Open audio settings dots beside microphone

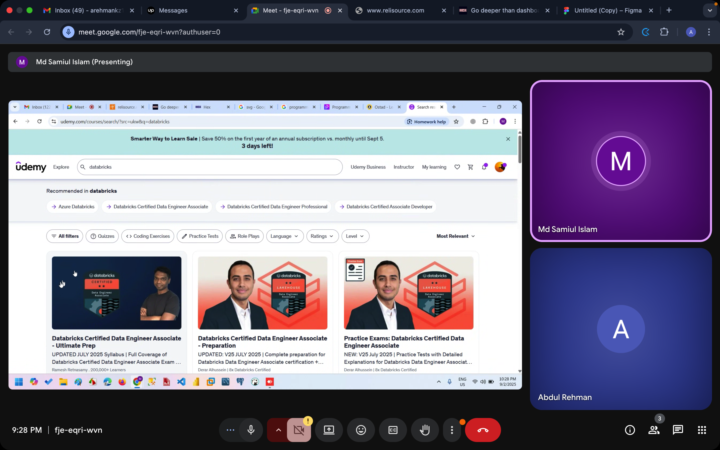click(231, 430)
